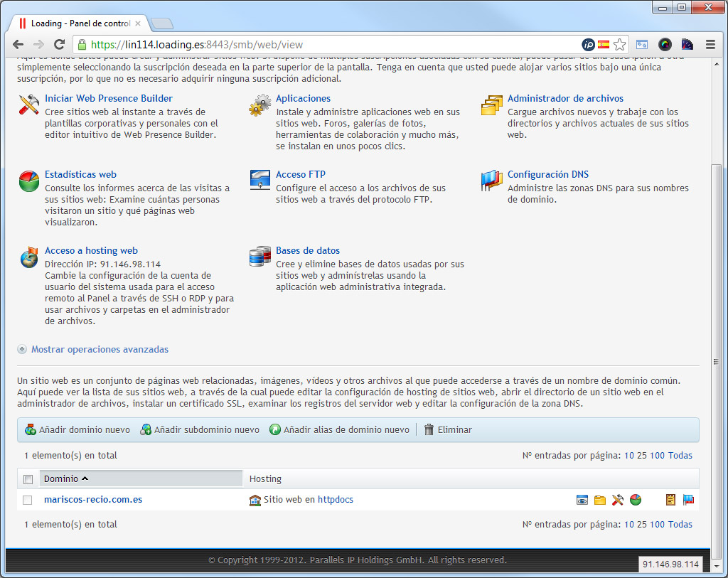Click Añadir dominio nuevo text
This screenshot has height=578, width=728.
click(x=85, y=430)
